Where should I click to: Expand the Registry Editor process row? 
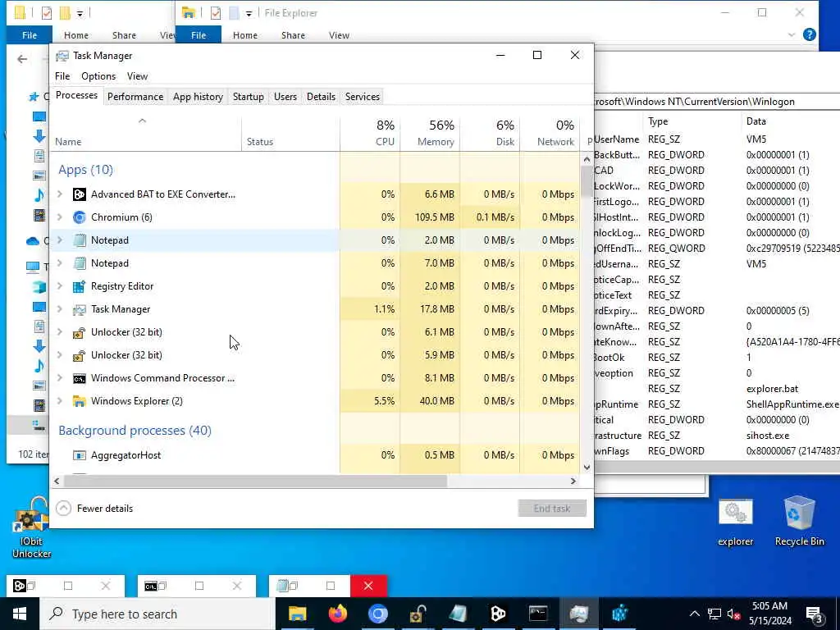[60, 286]
